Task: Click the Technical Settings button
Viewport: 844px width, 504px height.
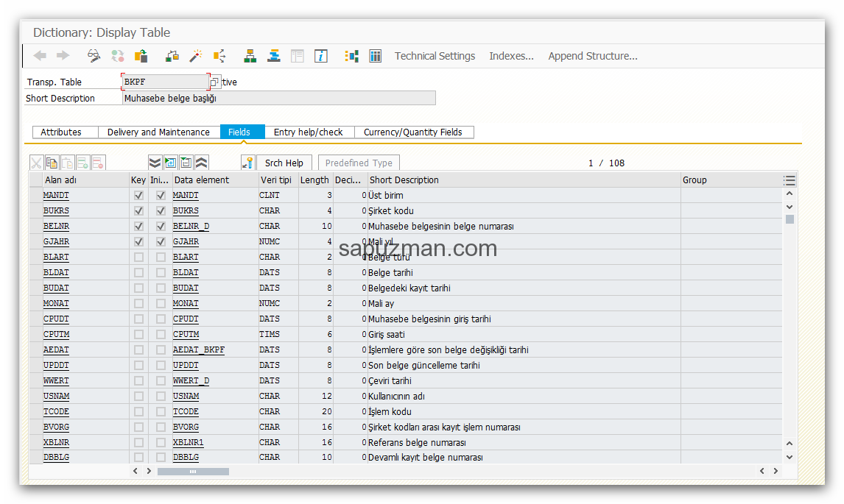Action: click(435, 56)
